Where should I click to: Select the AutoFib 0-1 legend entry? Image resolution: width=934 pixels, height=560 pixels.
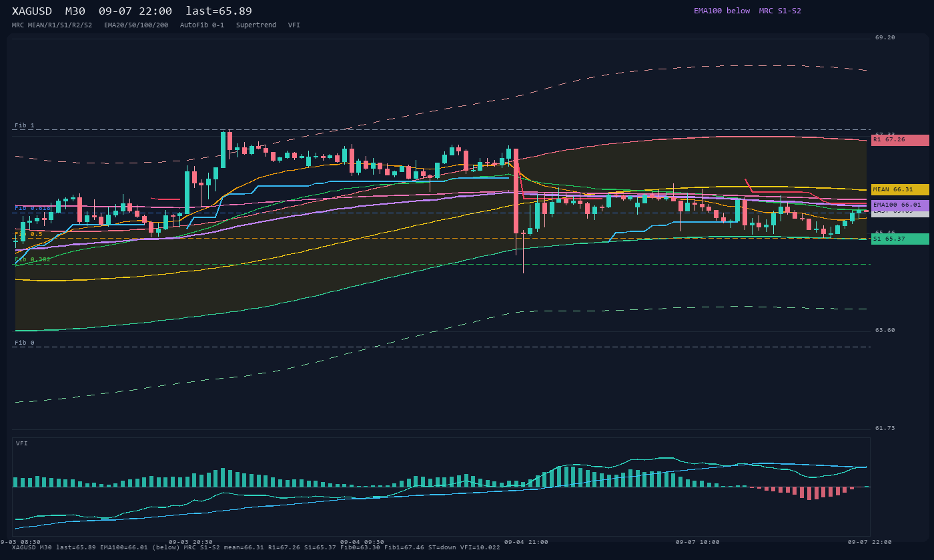pos(202,25)
